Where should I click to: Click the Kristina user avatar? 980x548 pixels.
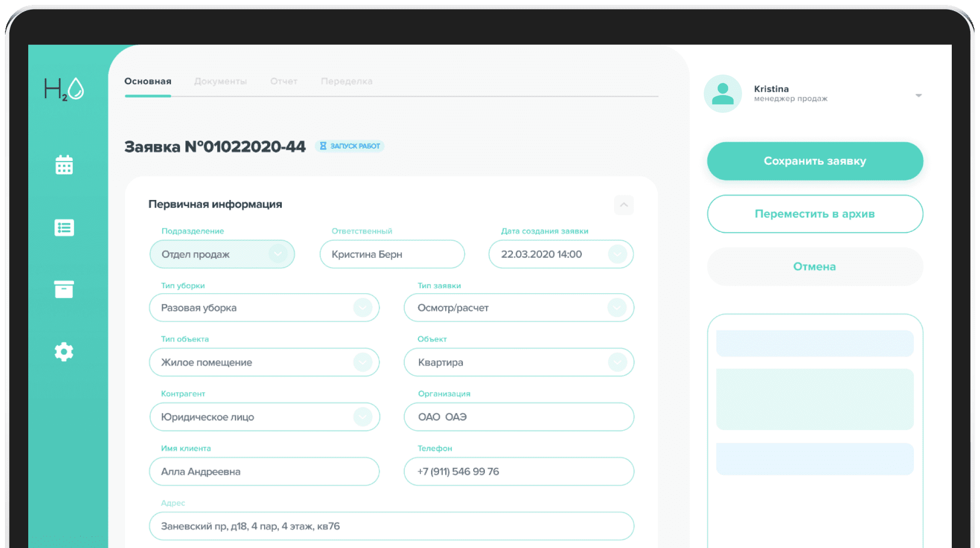[x=722, y=94]
